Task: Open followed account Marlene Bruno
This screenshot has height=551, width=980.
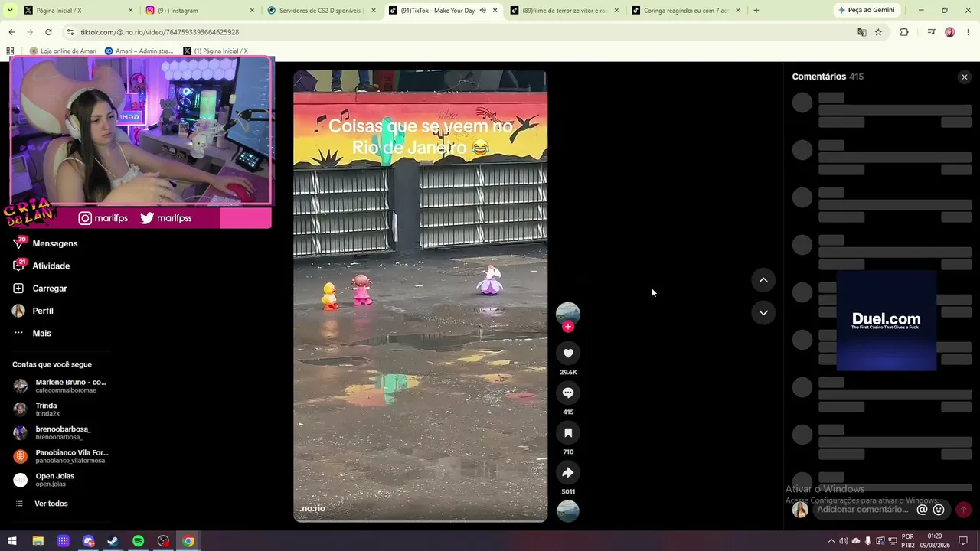Action: click(x=61, y=386)
